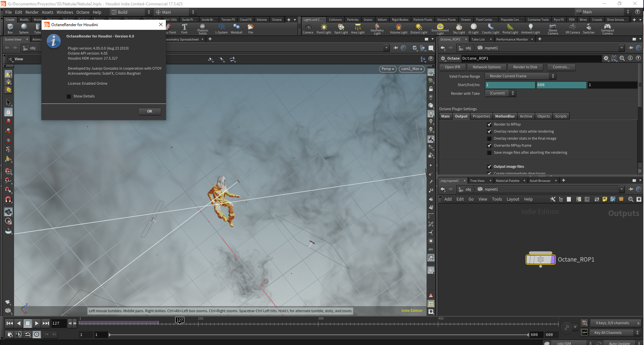Image resolution: width=644 pixels, height=345 pixels.
Task: Click the node name field Octane_ROP1
Action: [x=531, y=58]
